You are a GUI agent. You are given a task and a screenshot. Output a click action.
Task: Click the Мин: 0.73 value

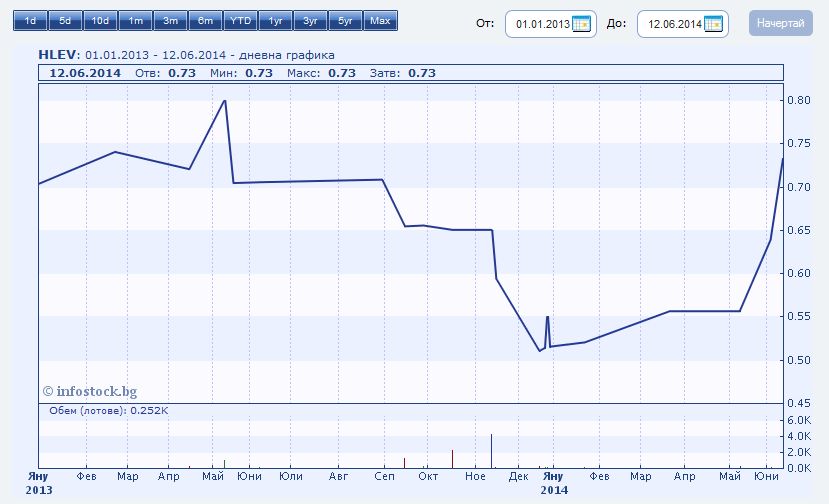pyautogui.click(x=242, y=73)
